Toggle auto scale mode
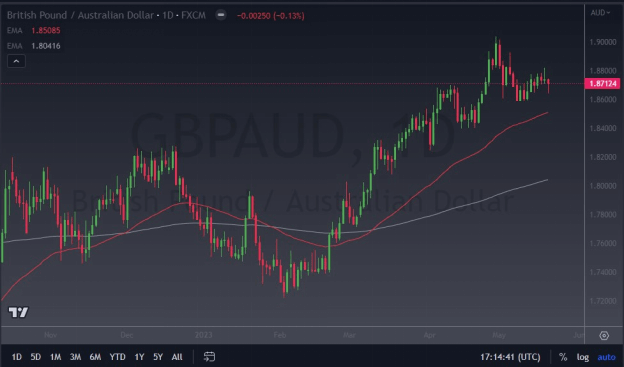Screen dimensions: 624x367 606,357
